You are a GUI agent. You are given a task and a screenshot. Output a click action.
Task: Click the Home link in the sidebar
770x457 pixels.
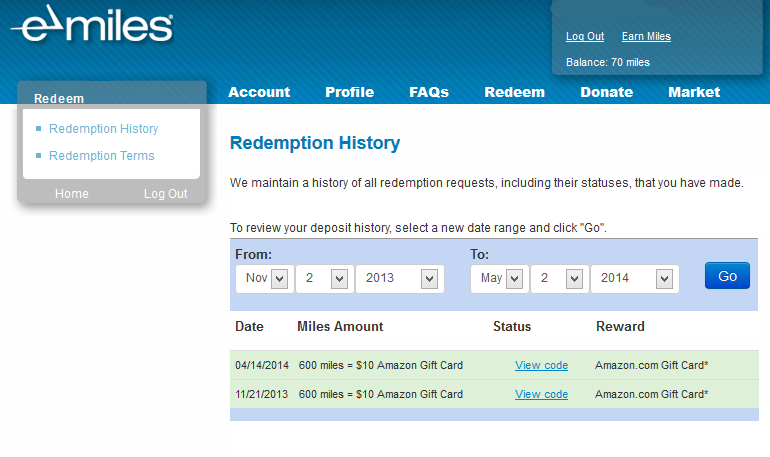pyautogui.click(x=72, y=194)
